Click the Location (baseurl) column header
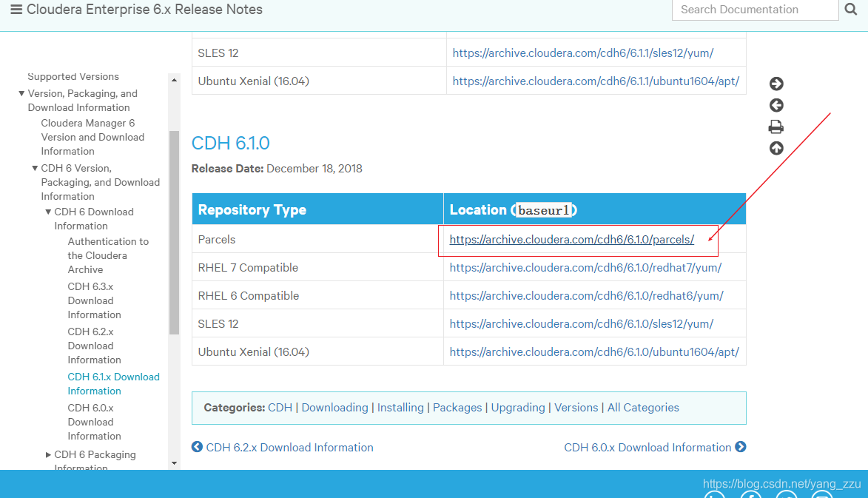This screenshot has height=498, width=868. point(594,209)
